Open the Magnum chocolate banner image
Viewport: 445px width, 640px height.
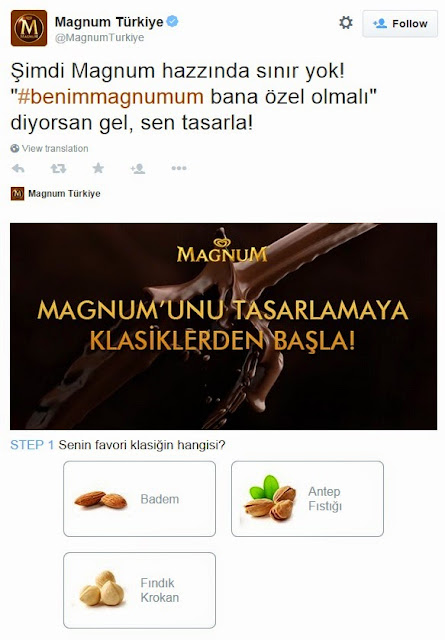point(223,326)
